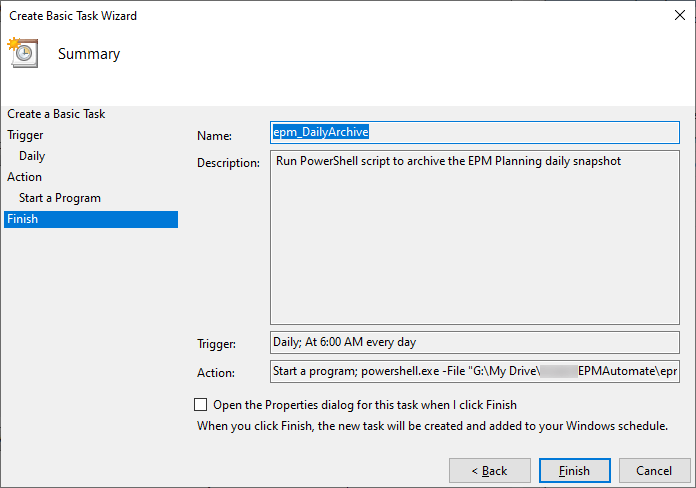Screen dimensions: 696x488
Task: Go to the Action step in sidebar
Action: (25, 177)
